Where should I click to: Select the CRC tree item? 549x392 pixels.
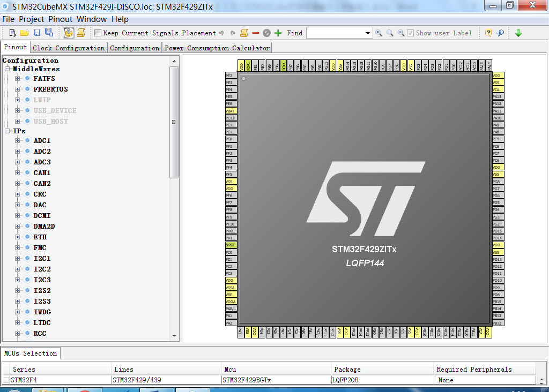(40, 194)
